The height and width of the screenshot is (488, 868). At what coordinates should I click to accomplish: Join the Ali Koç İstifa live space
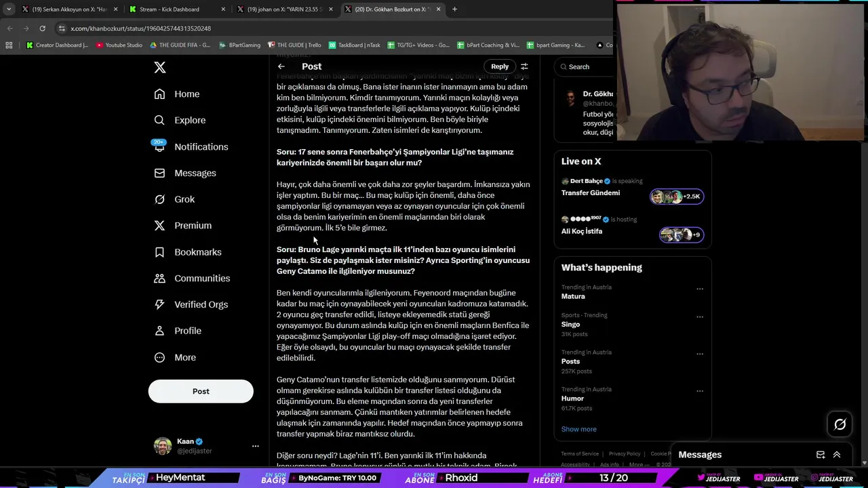(582, 231)
